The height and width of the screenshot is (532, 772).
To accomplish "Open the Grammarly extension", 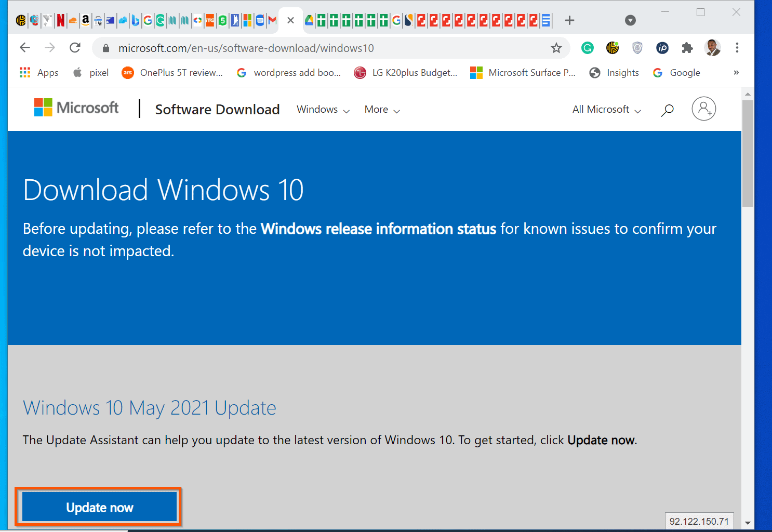I will coord(588,48).
